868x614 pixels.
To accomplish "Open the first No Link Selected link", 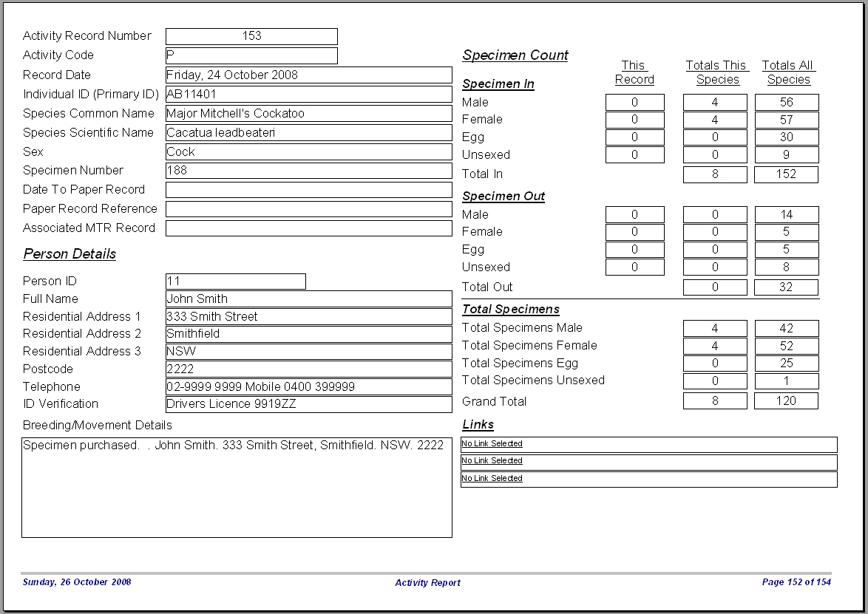I will tap(492, 443).
